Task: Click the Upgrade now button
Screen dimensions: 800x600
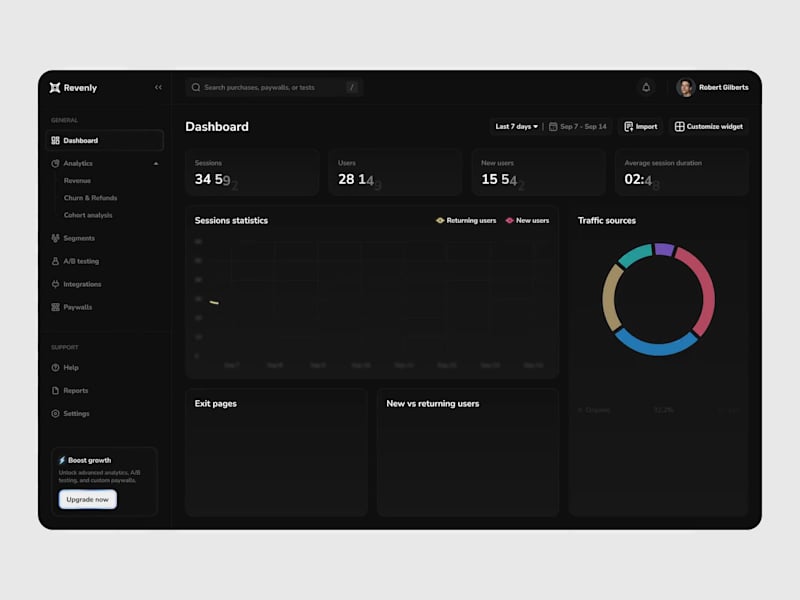Action: click(86, 499)
